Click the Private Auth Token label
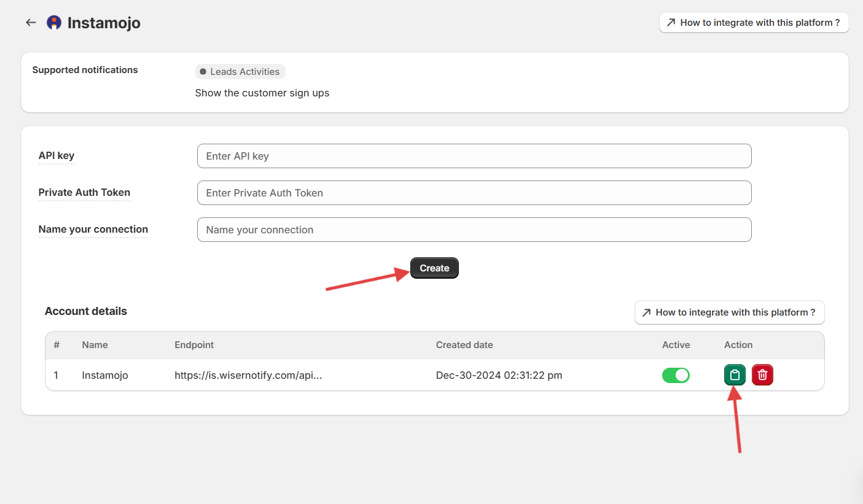 (x=84, y=193)
